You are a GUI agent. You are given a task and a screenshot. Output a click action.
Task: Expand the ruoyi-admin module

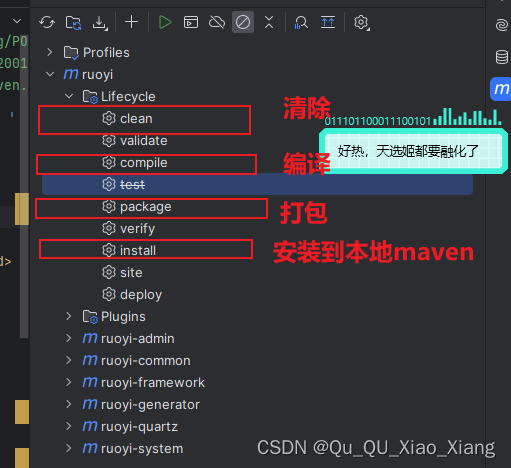(x=69, y=338)
